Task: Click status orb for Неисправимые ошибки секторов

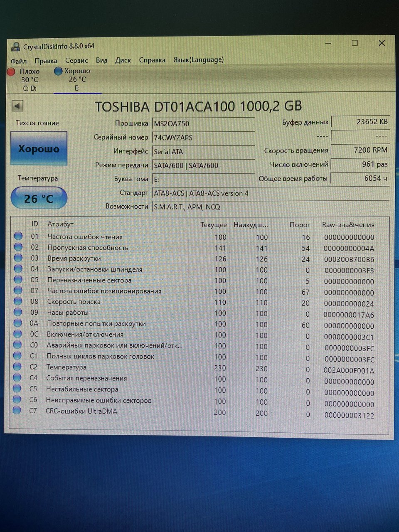Action: click(17, 399)
